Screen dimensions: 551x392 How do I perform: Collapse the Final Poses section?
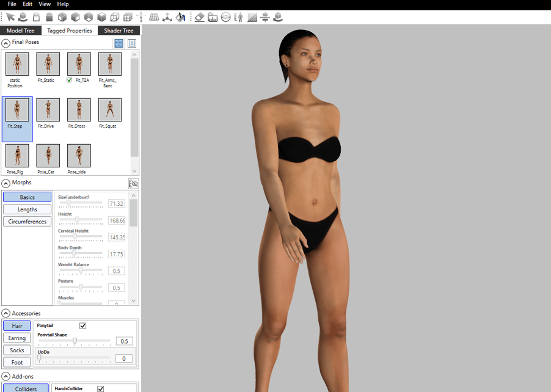click(x=6, y=43)
